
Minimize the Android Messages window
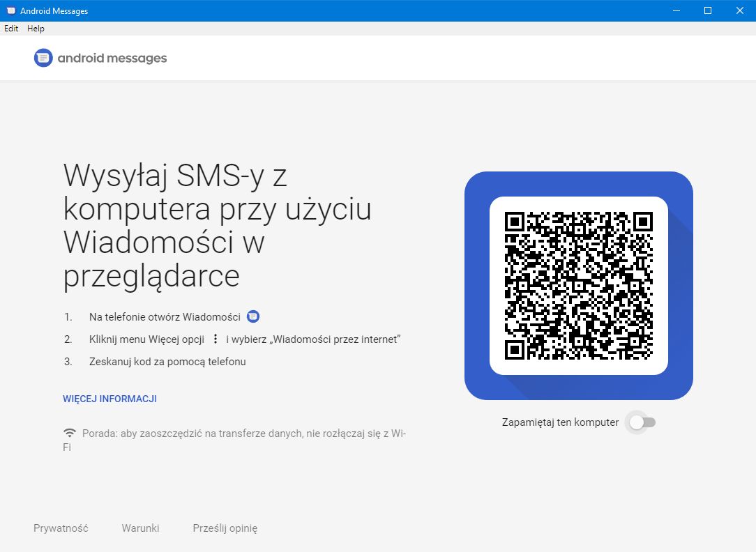pos(676,10)
